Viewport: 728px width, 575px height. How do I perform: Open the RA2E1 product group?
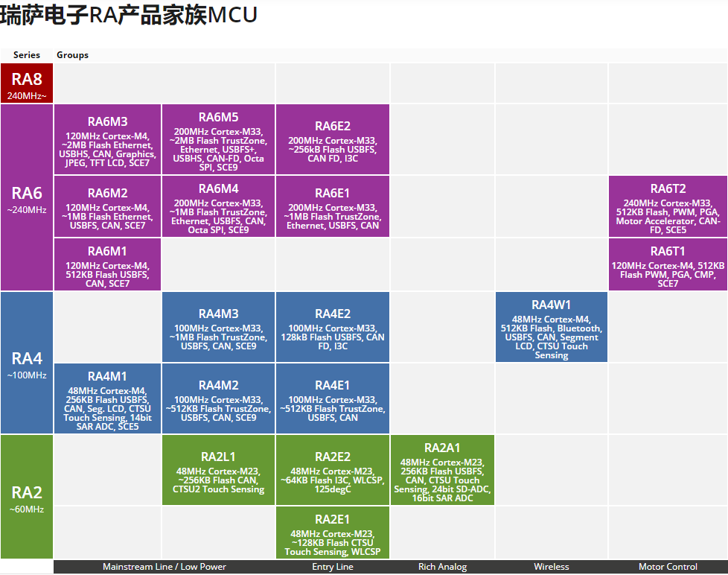click(x=333, y=533)
